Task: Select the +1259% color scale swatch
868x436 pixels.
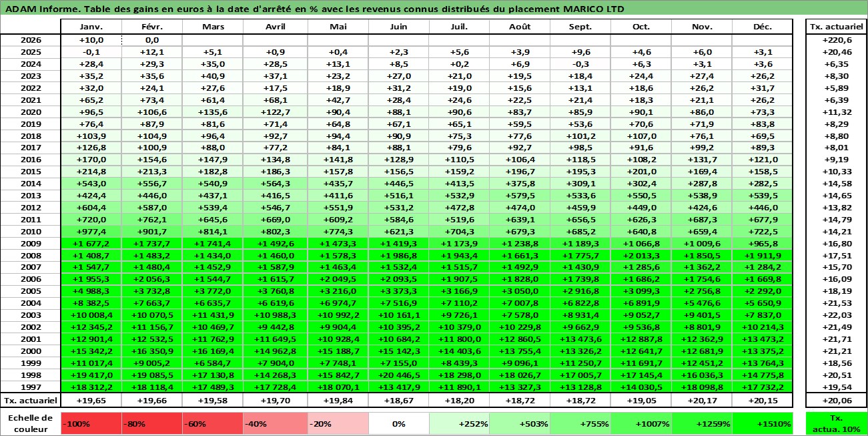Action: pyautogui.click(x=702, y=423)
